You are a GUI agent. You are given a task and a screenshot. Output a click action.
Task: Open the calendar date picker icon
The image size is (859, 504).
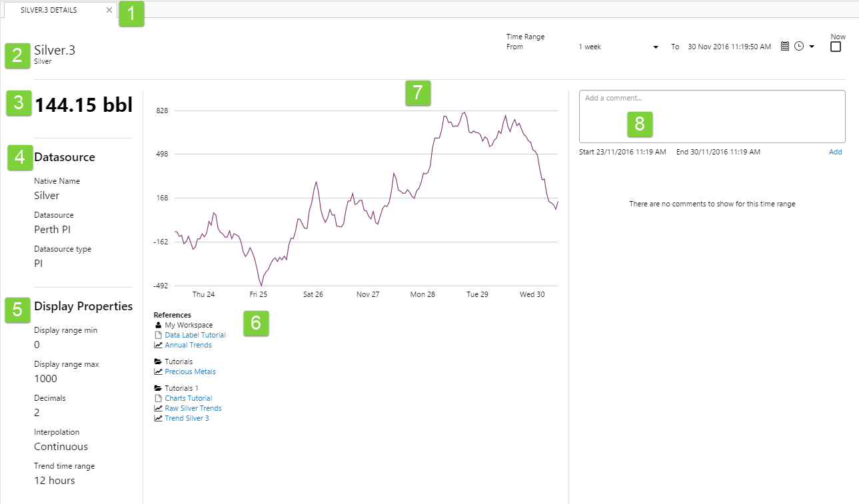coord(785,47)
